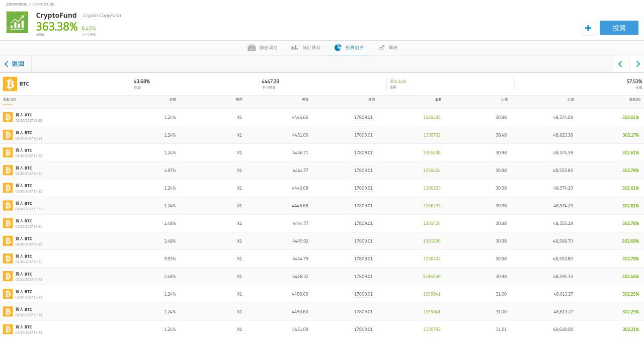Click the large BTC coin icon in summary row
The width and height of the screenshot is (644, 337).
10,83
